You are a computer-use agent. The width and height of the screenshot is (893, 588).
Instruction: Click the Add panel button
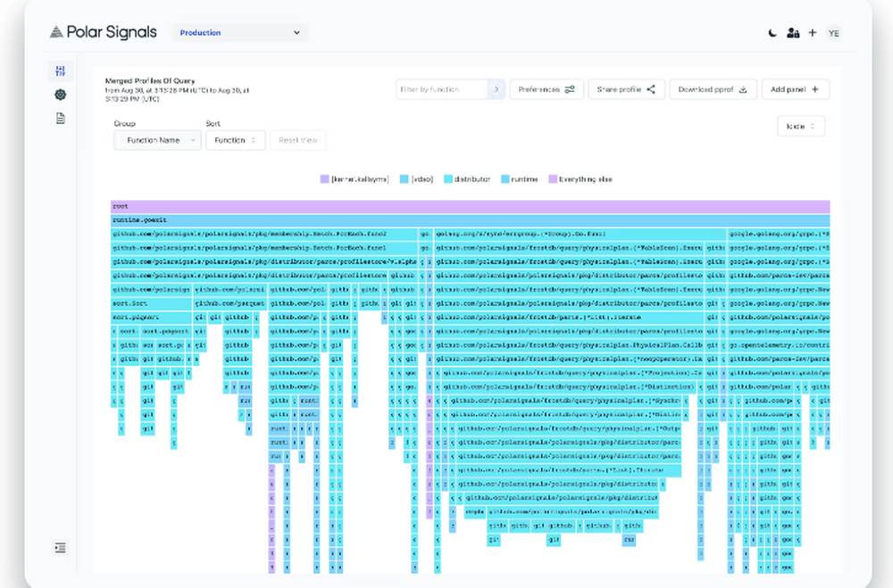click(x=795, y=89)
